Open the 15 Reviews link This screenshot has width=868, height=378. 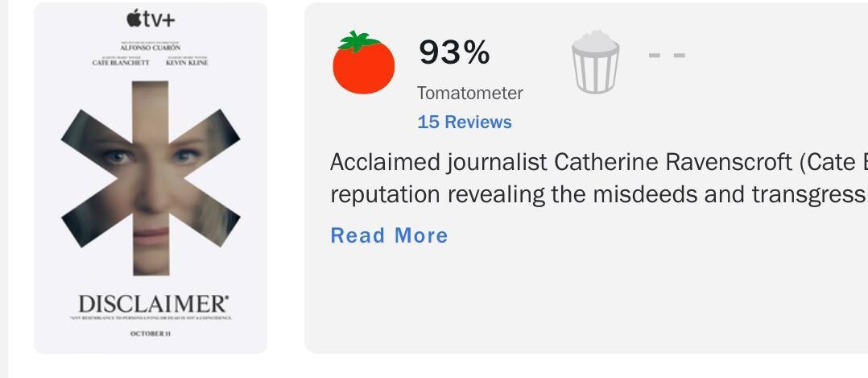(464, 122)
